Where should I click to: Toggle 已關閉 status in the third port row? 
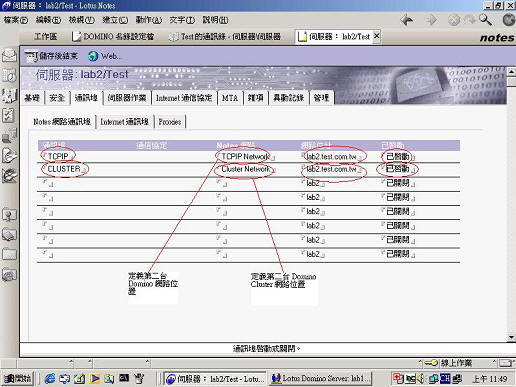[x=398, y=183]
